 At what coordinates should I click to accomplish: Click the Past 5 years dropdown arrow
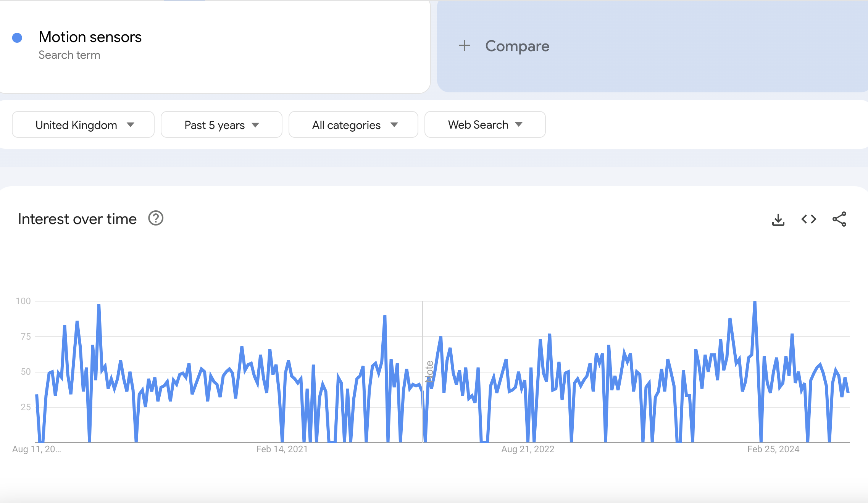[x=257, y=124]
